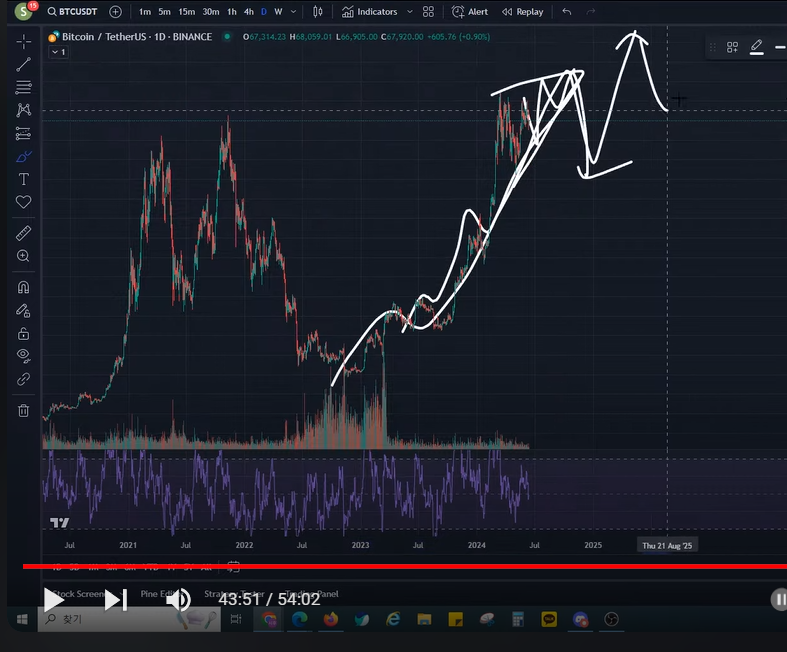Grab the floating drawing toolbar handle

pos(713,47)
